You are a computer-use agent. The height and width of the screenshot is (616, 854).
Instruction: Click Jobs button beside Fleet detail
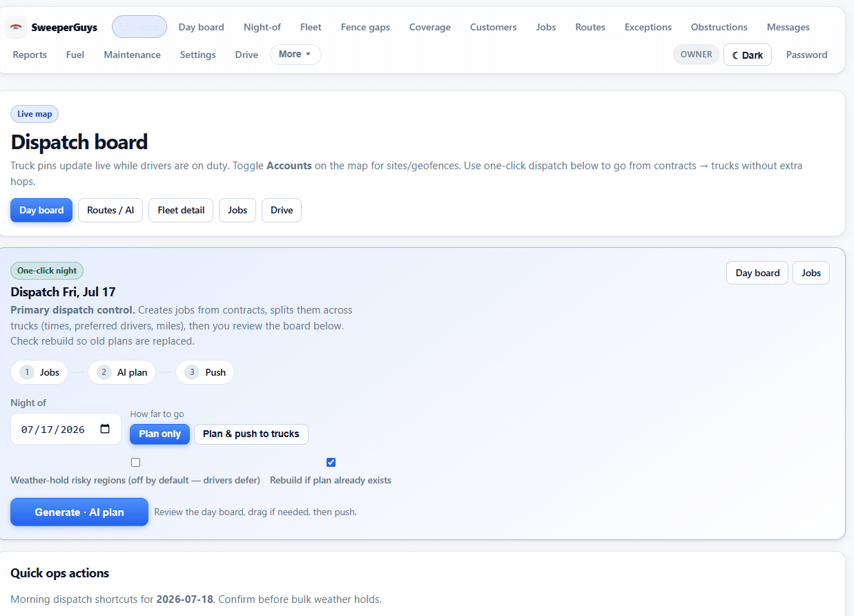(x=237, y=210)
